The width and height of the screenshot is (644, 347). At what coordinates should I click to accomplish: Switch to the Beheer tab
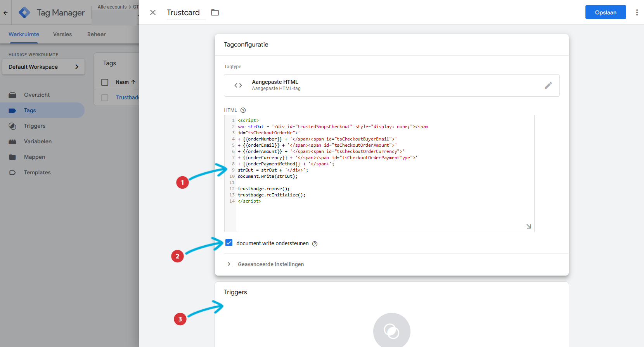tap(97, 34)
